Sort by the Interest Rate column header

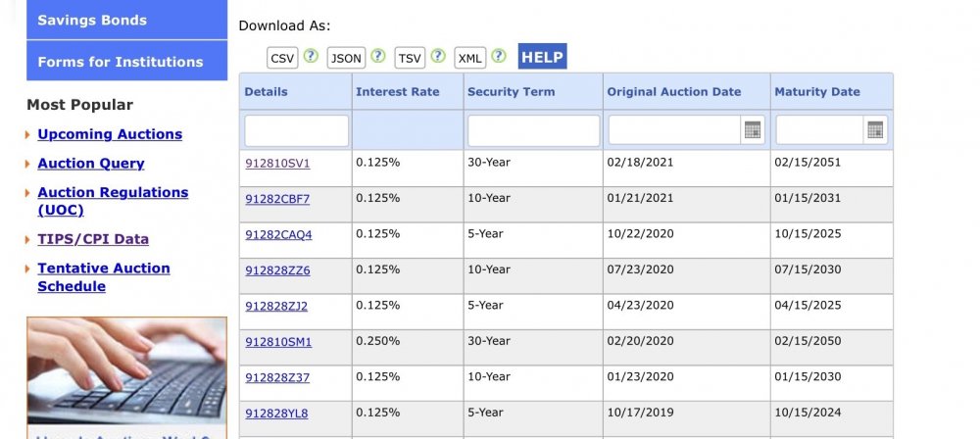point(398,92)
